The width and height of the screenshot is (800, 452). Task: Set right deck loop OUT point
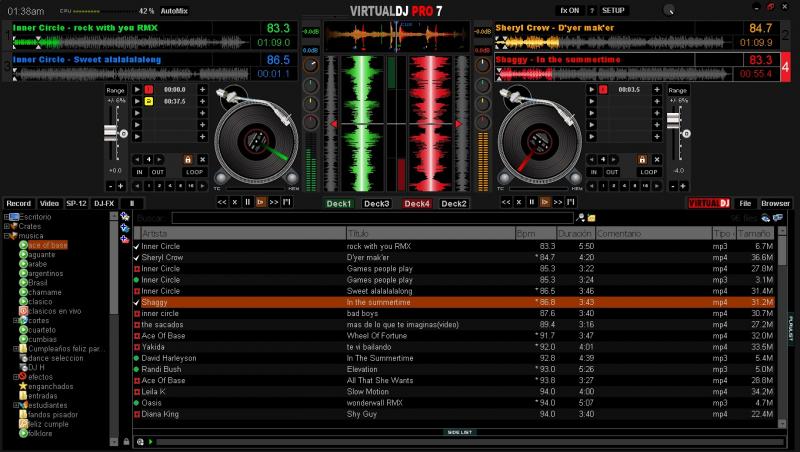click(612, 172)
